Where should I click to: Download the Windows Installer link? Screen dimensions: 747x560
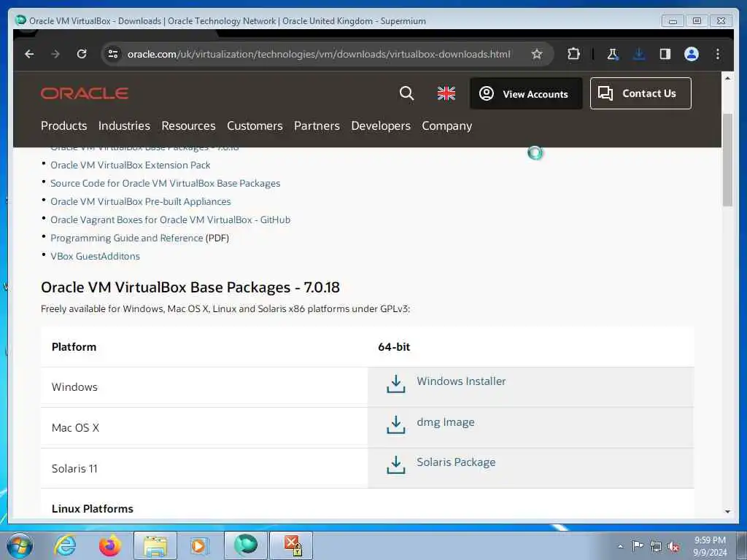(461, 381)
